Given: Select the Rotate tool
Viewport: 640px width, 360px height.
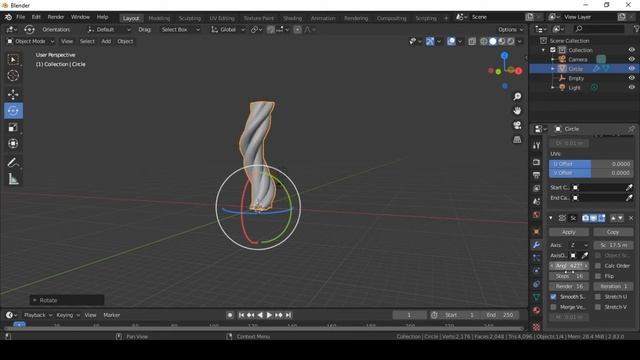Looking at the screenshot, I should coord(13,111).
